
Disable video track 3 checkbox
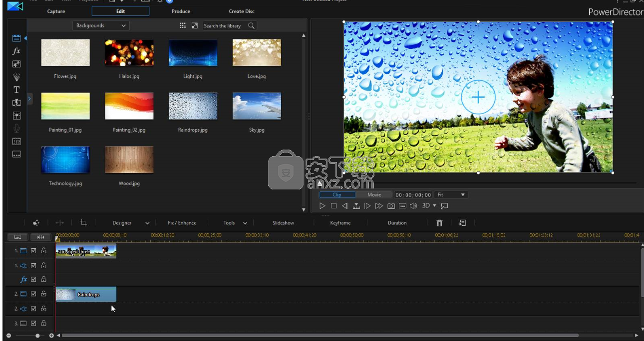[34, 323]
